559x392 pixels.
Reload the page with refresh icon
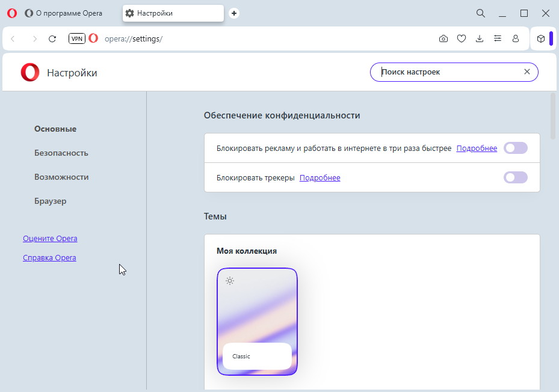click(52, 38)
